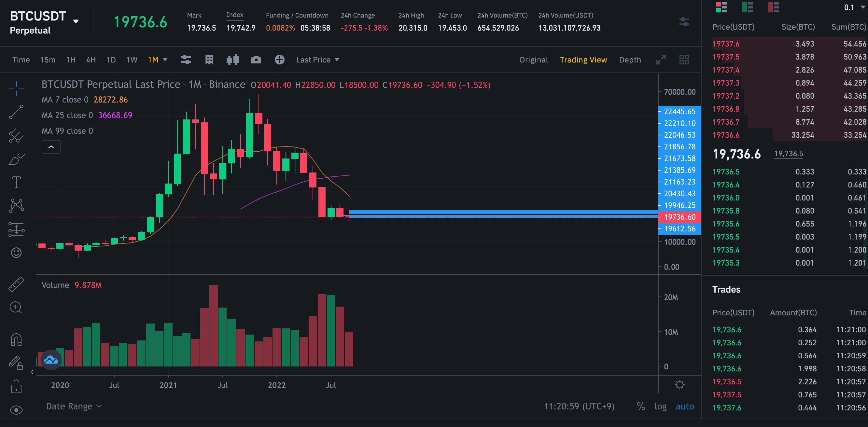Image resolution: width=868 pixels, height=427 pixels.
Task: Take a chart snapshot with camera icon
Action: [x=256, y=60]
